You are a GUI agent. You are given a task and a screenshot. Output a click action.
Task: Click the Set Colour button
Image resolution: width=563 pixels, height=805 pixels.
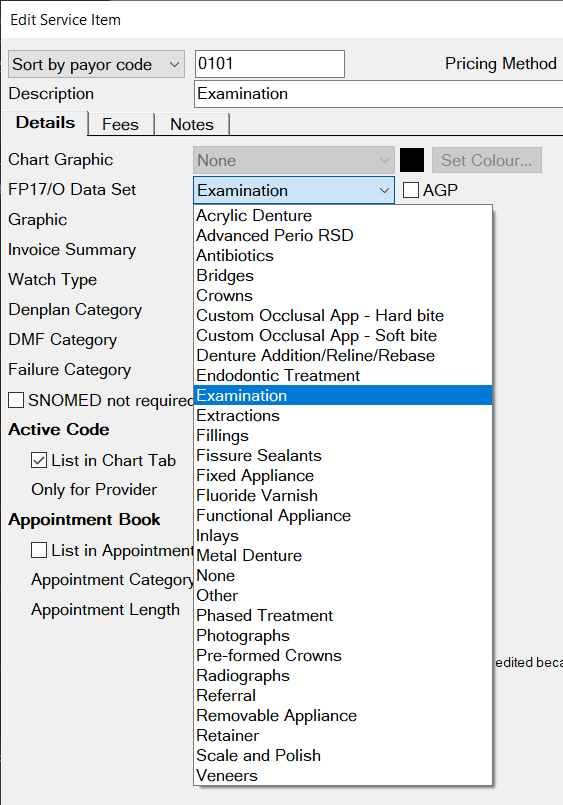point(487,160)
